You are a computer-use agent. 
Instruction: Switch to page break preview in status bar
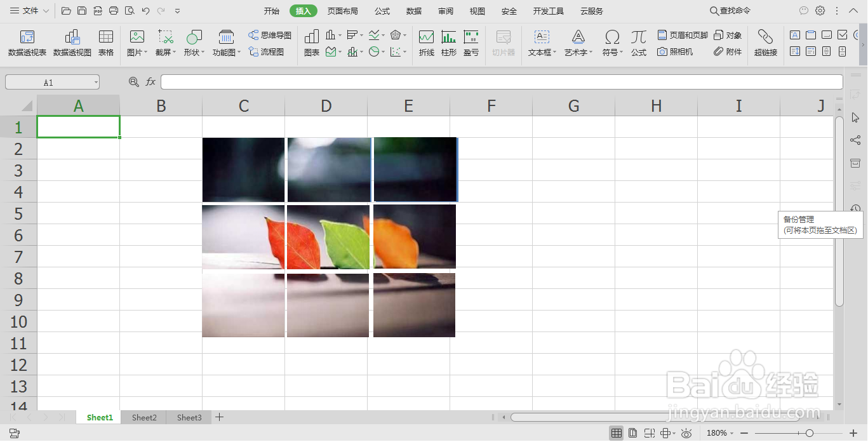(649, 433)
